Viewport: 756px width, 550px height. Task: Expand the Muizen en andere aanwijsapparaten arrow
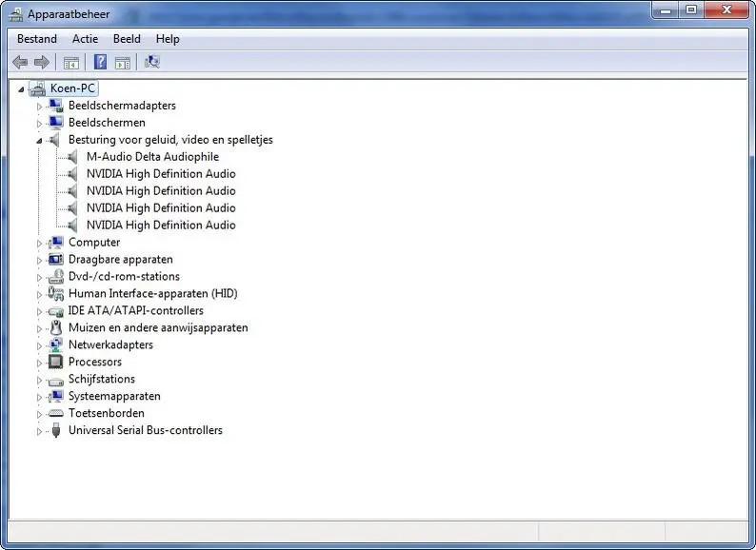[x=40, y=328]
